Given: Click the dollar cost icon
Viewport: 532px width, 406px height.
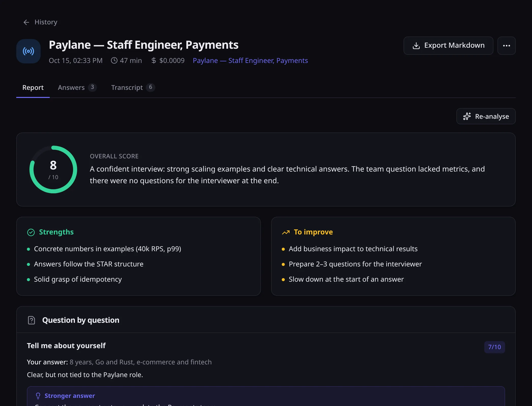Looking at the screenshot, I should click(154, 60).
